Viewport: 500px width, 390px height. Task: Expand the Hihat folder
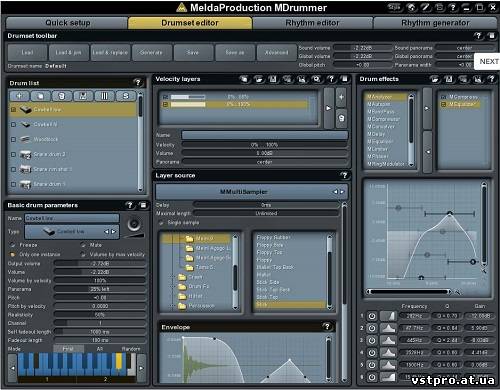[173, 296]
